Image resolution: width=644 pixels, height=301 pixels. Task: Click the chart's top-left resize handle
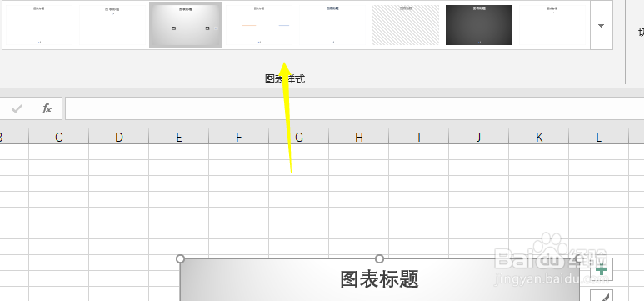(180, 258)
